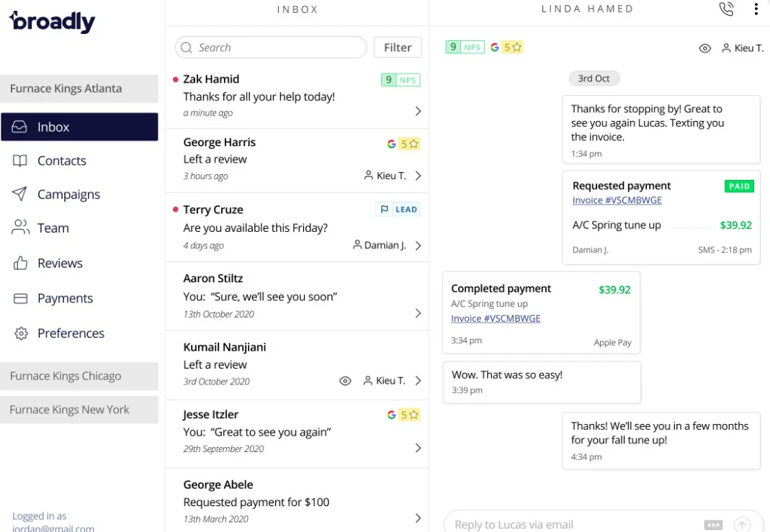
Task: Open Aaron Stiltz conversation via chevron
Action: (x=418, y=313)
